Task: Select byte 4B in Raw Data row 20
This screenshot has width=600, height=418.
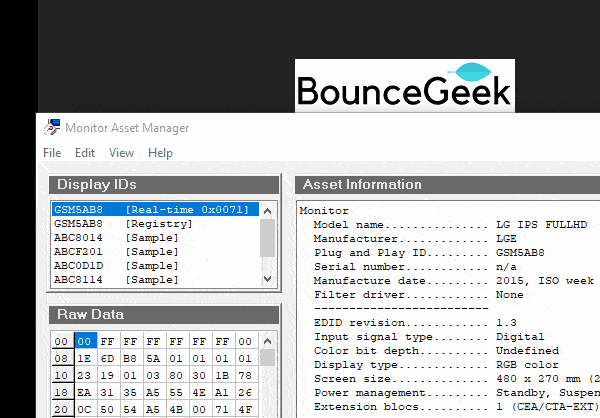Action: [176, 410]
